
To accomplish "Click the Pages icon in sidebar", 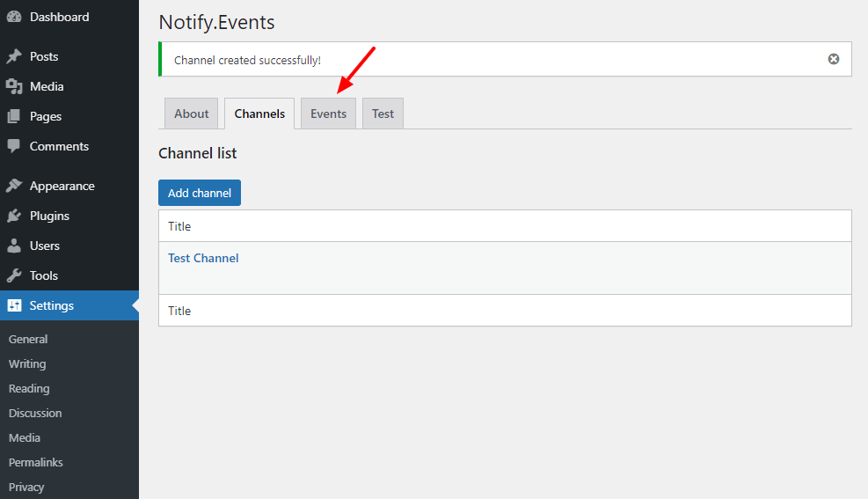I will (14, 116).
